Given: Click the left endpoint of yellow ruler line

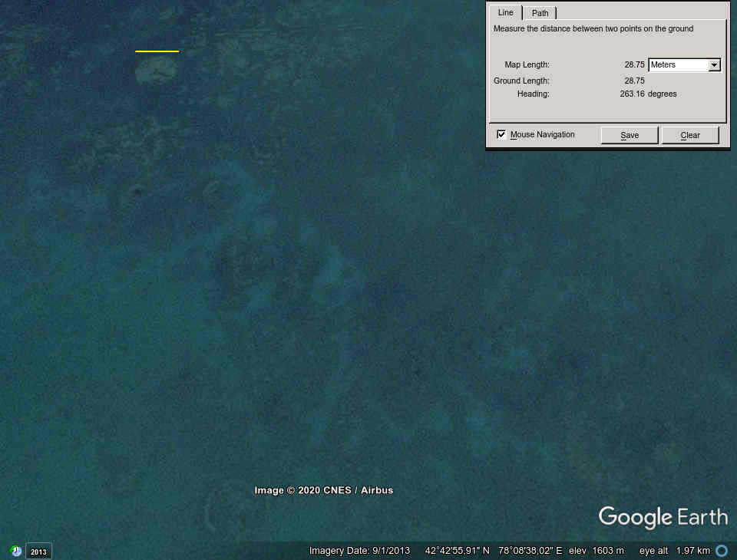Looking at the screenshot, I should (136, 51).
